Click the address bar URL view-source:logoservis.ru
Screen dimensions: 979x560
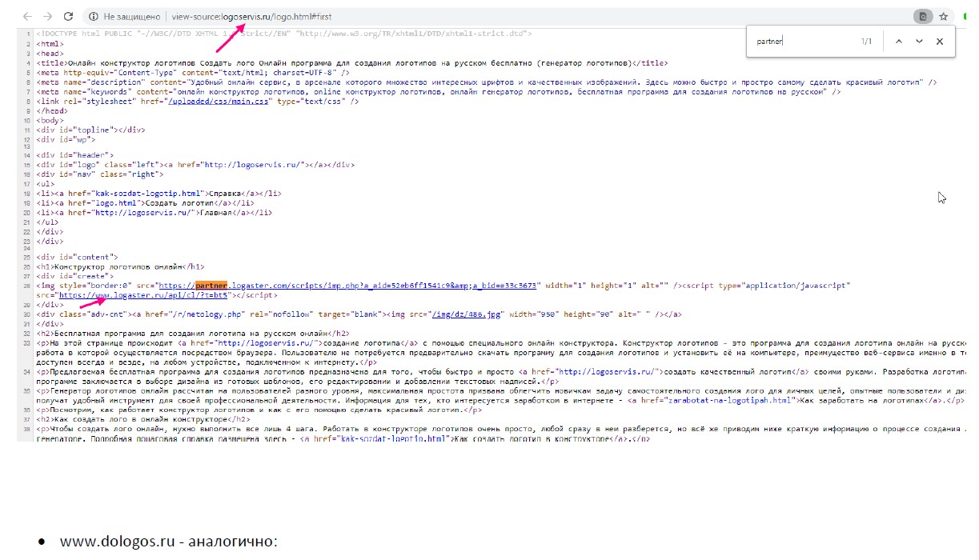pyautogui.click(x=251, y=16)
